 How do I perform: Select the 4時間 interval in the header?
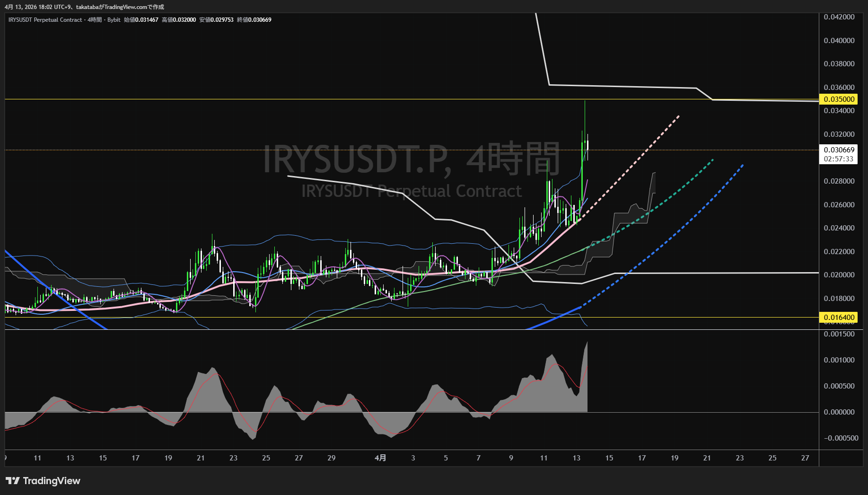(95, 20)
